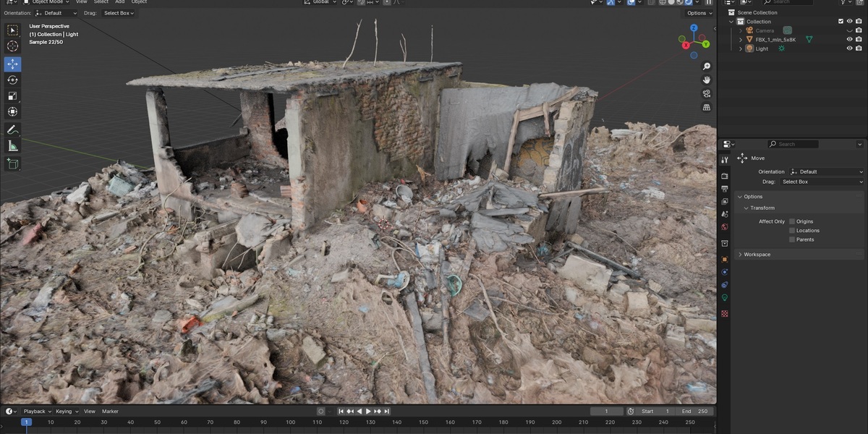Play the animation forward
The width and height of the screenshot is (868, 434).
pyautogui.click(x=369, y=412)
